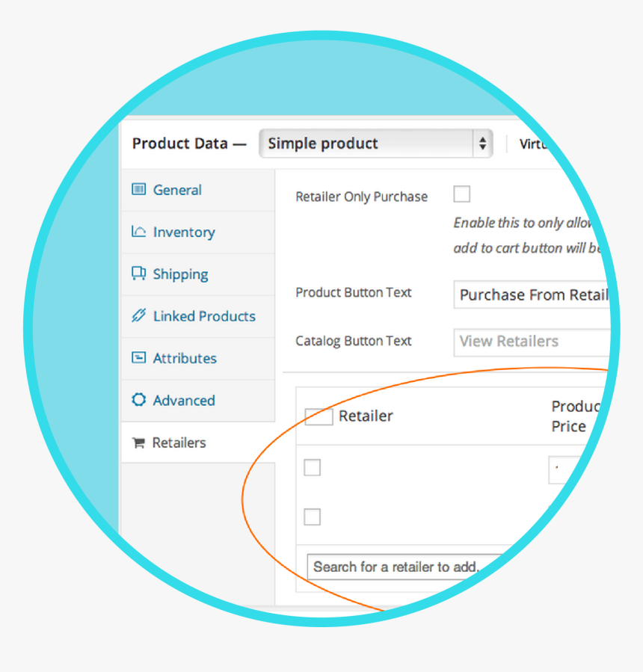
Task: Click the Product Button Text field
Action: click(532, 295)
